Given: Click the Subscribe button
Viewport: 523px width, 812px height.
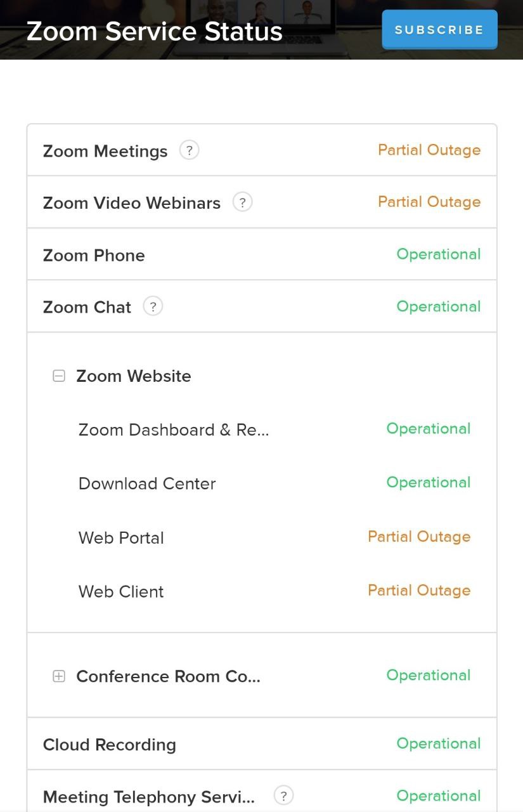Looking at the screenshot, I should (439, 30).
